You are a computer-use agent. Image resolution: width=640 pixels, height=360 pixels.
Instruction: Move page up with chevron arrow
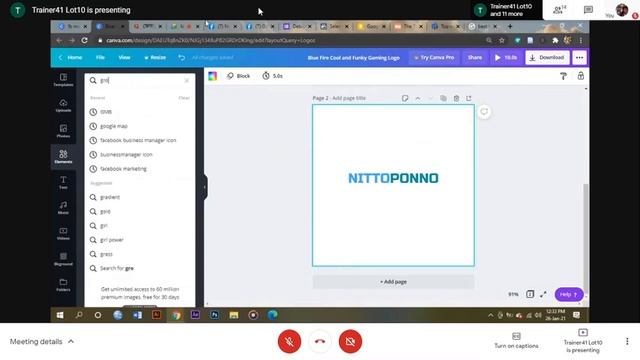tap(418, 98)
